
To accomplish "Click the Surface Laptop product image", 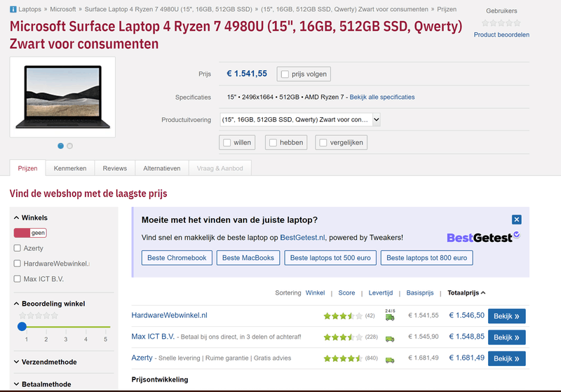I will coord(62,97).
